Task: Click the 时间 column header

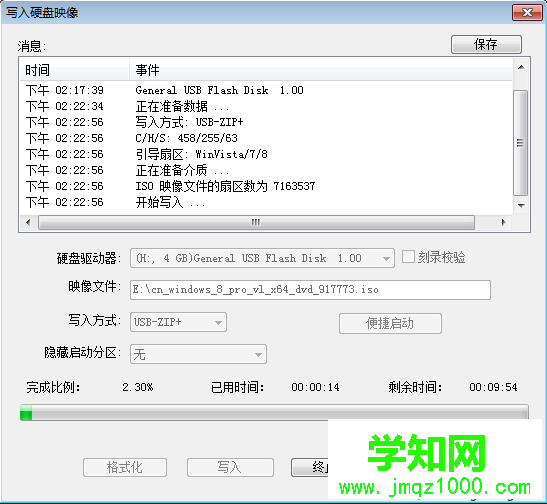Action: coord(74,70)
